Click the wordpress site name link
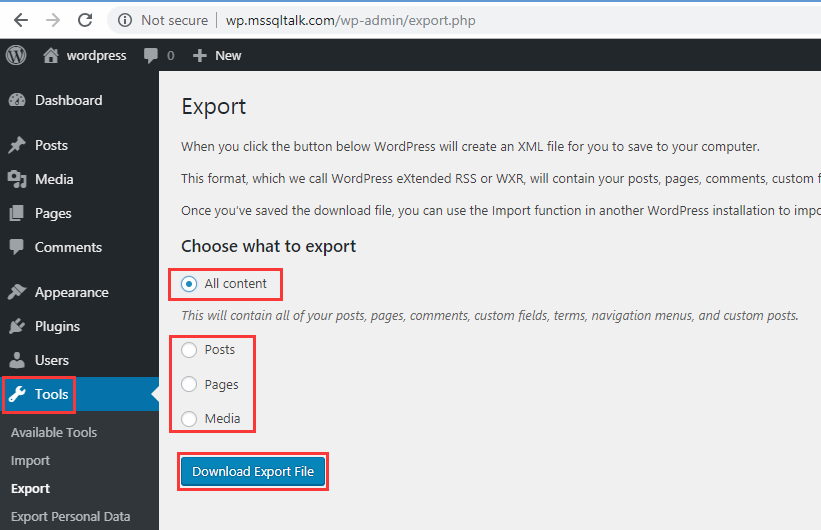This screenshot has height=530, width=821. [96, 56]
